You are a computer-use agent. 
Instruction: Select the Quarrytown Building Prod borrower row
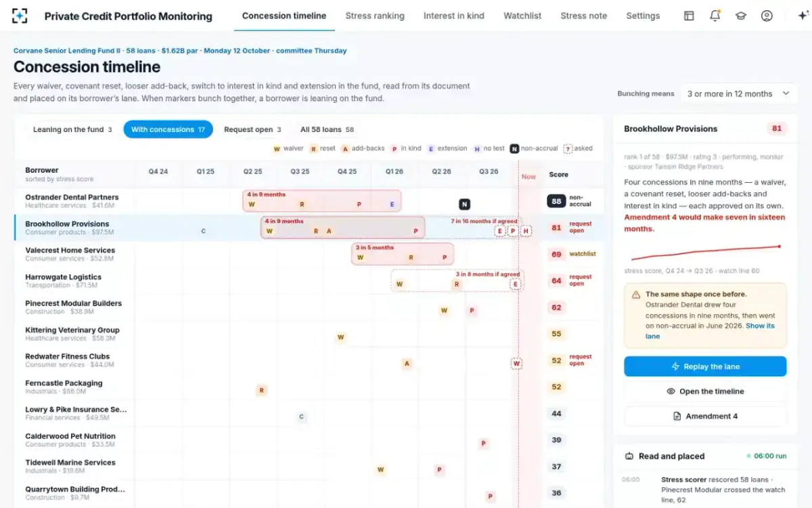coord(309,493)
